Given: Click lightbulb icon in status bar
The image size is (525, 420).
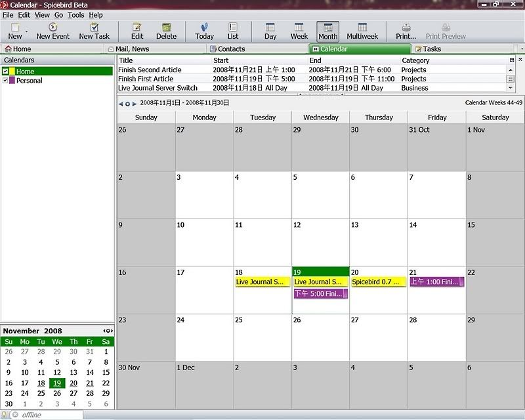Looking at the screenshot, I should coord(4,415).
